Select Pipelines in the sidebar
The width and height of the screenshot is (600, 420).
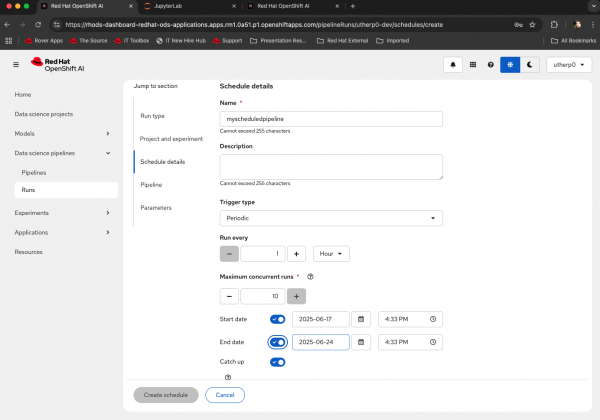(34, 172)
